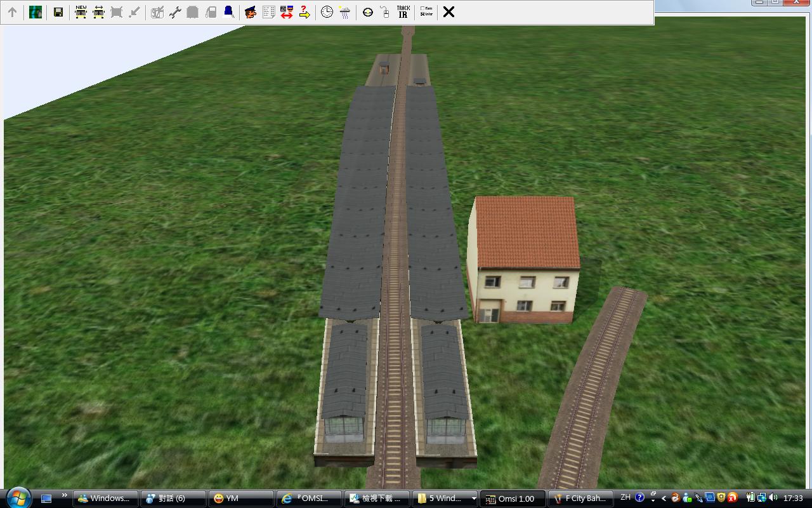Screen dimensions: 812x508
Task: Click the mouse control icon
Action: pos(385,12)
